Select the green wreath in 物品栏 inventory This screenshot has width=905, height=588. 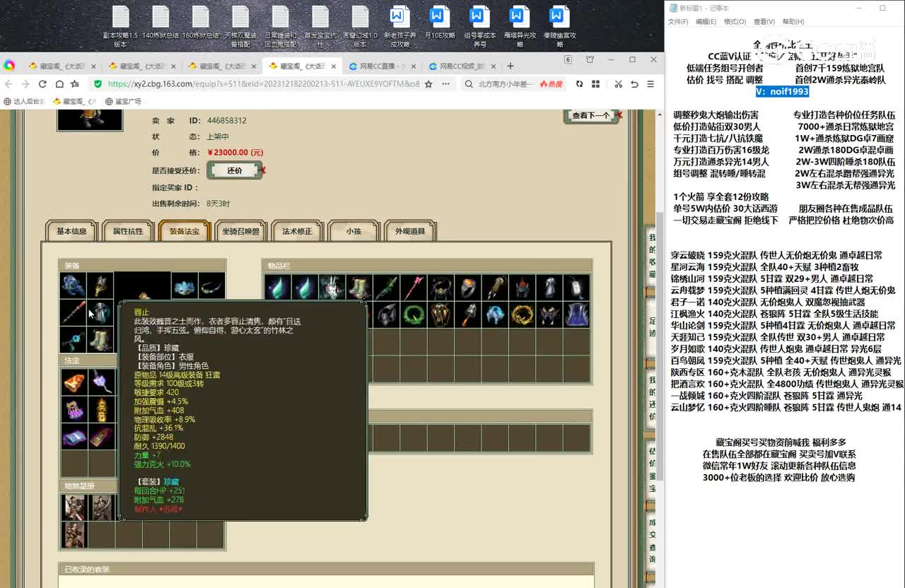[415, 314]
